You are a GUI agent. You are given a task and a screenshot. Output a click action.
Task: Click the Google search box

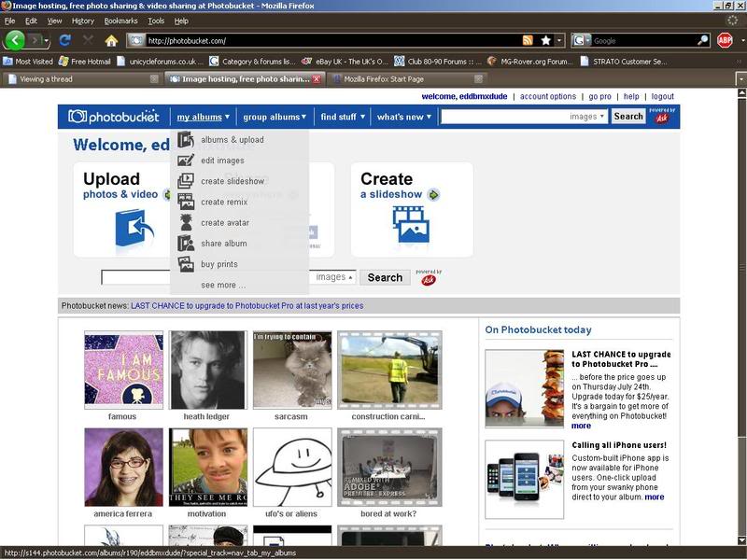click(643, 40)
